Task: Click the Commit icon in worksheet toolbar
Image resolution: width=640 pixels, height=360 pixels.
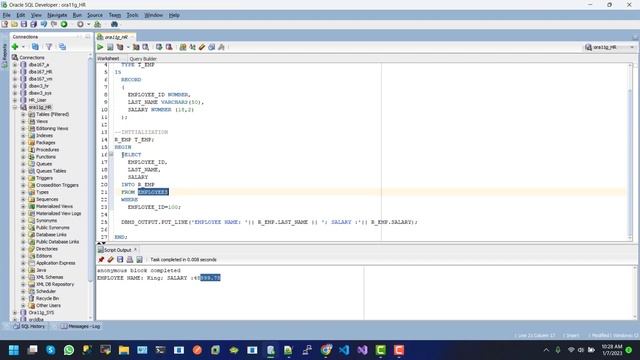Action: [x=159, y=47]
